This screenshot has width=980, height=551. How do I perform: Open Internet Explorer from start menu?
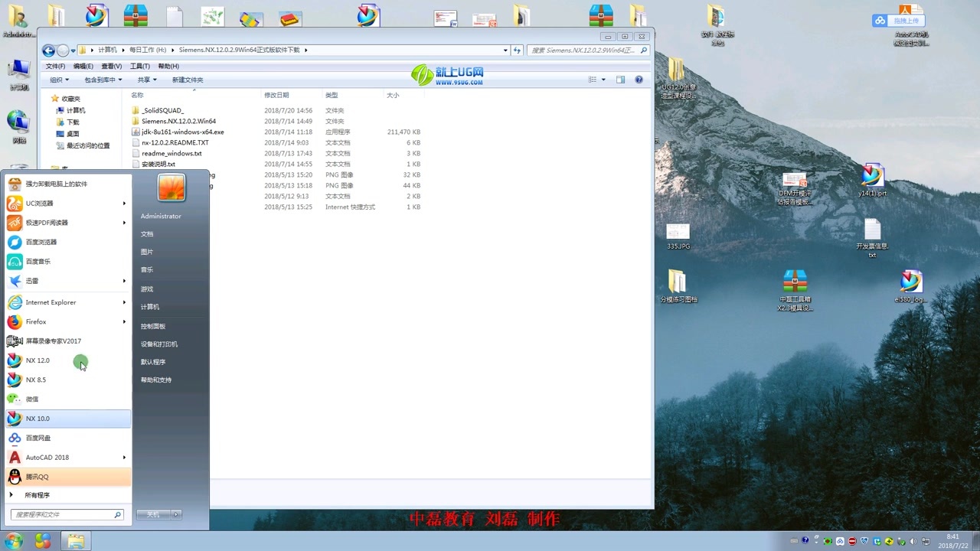point(68,302)
